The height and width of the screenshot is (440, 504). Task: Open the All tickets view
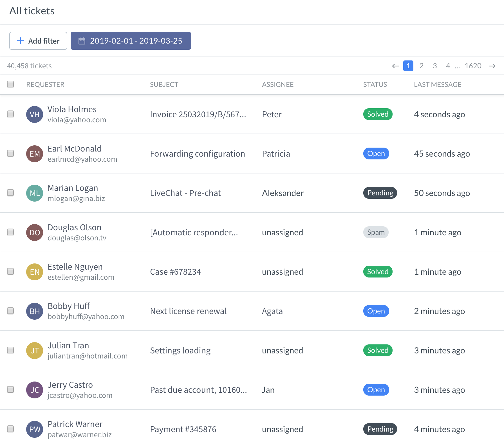[x=32, y=11]
